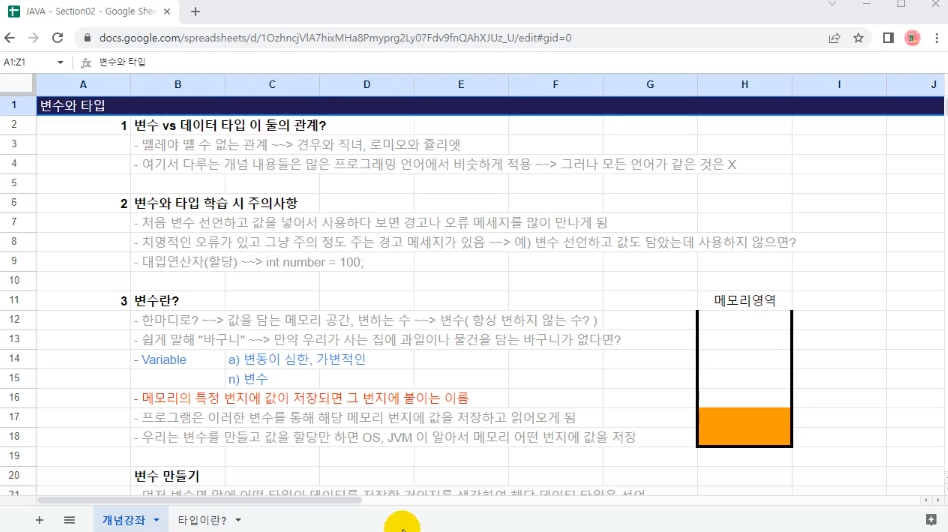Viewport: 948px width, 532px height.
Task: Bookmark this page with the star icon
Action: [x=858, y=38]
